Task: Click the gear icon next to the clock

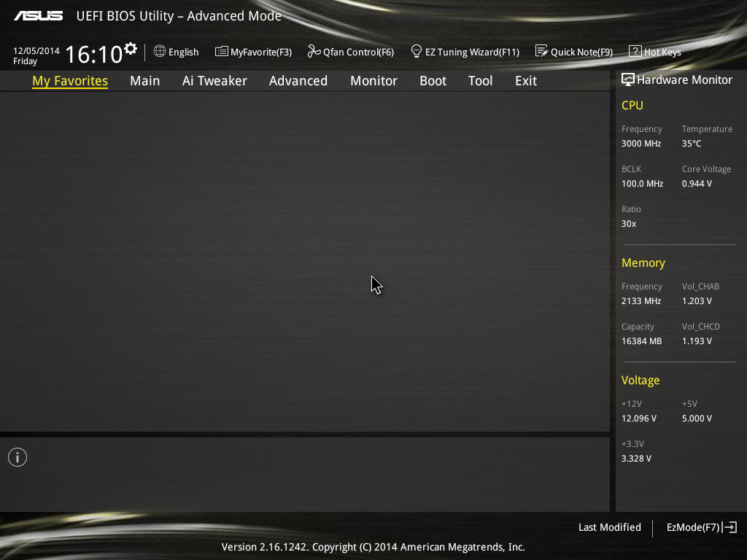Action: click(x=130, y=49)
